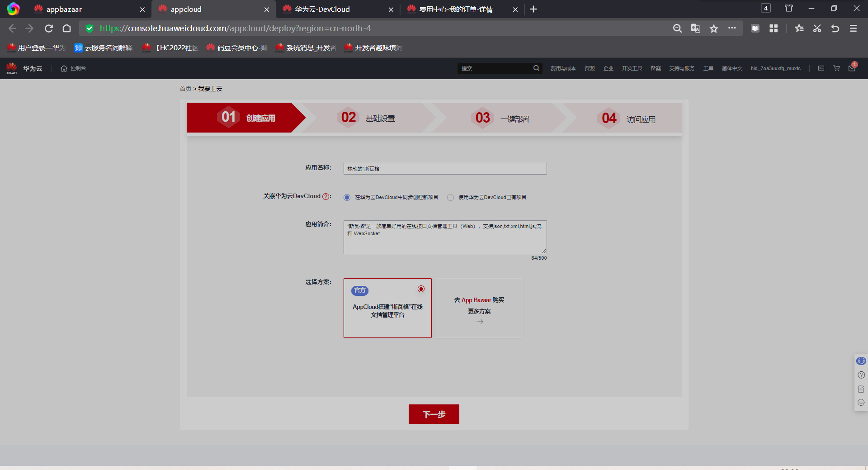The width and height of the screenshot is (868, 470).
Task: Click the DevCloud help question mark
Action: pos(325,196)
